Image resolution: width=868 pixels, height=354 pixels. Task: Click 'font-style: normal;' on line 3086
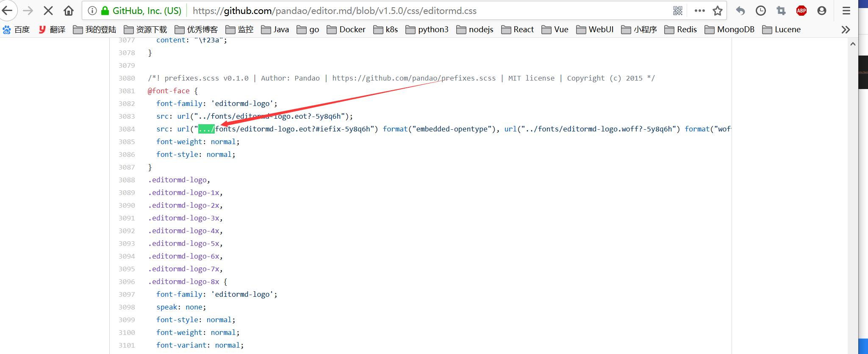196,155
